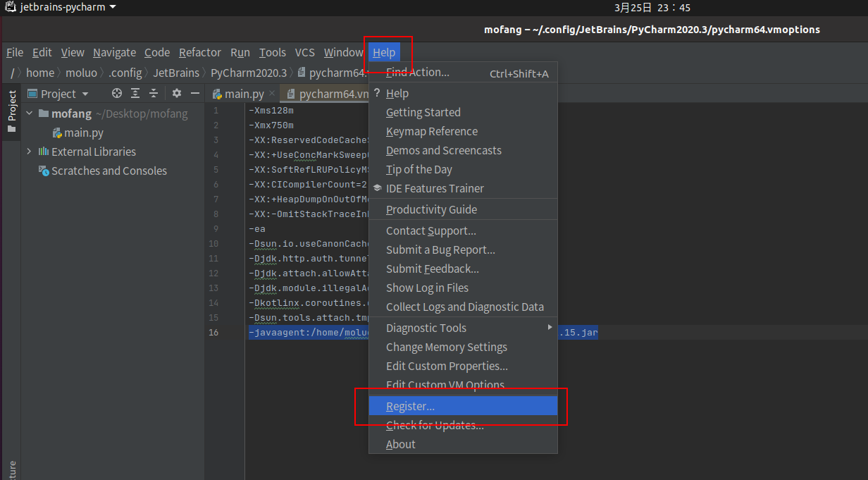Expand the External Libraries node
The image size is (868, 480).
click(29, 152)
